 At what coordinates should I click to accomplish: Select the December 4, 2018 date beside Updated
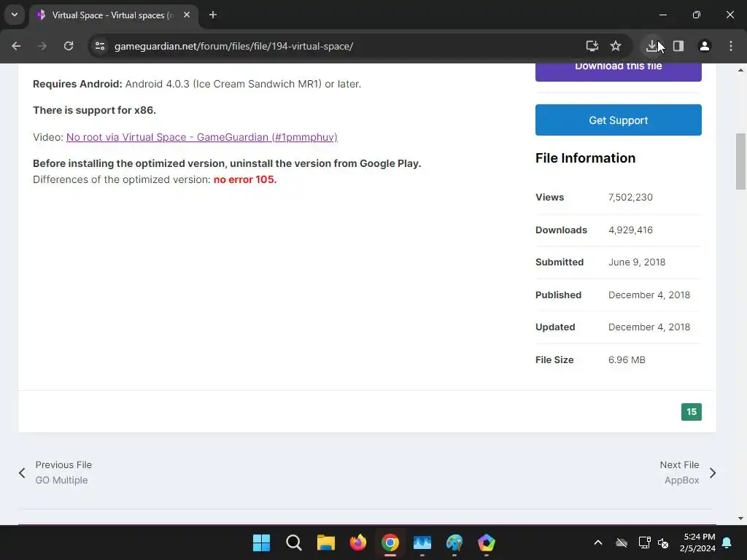click(649, 327)
